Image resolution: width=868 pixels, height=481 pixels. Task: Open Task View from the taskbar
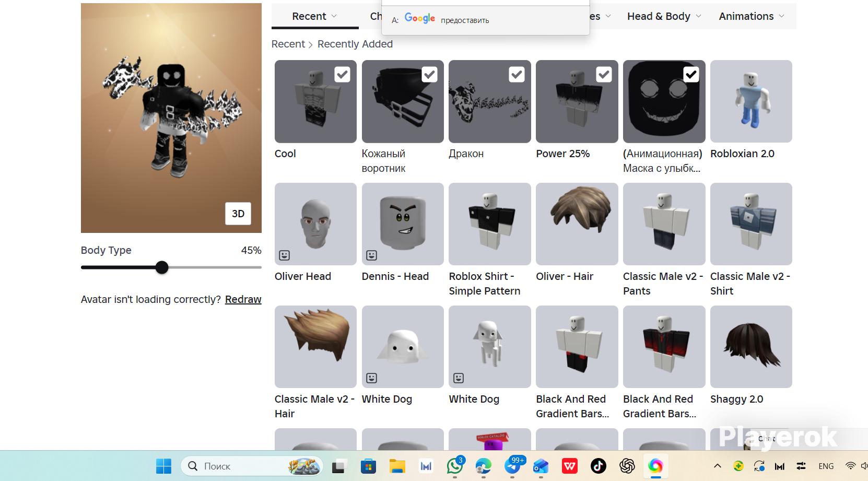click(x=339, y=466)
